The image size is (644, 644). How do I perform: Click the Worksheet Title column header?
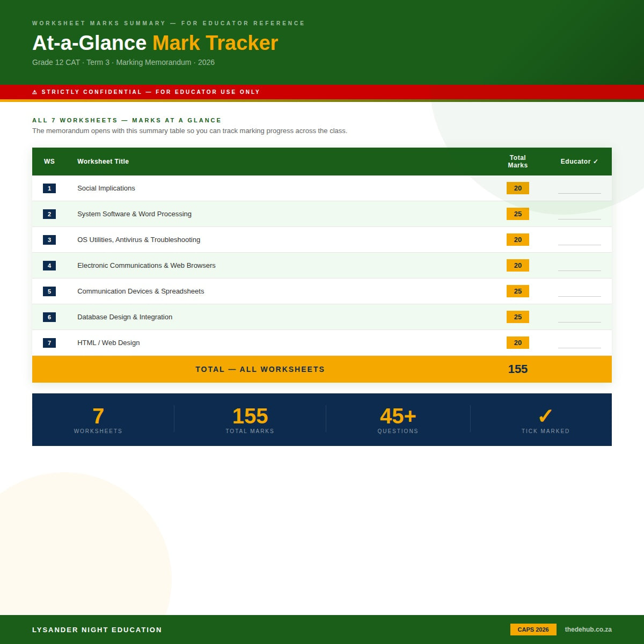[103, 162]
